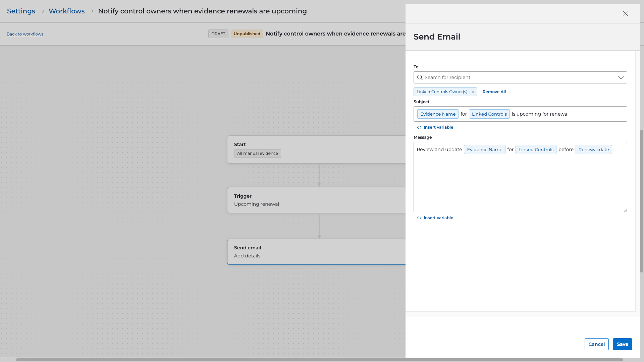The width and height of the screenshot is (644, 362).
Task: Click the search magnifier in recipient field
Action: [420, 77]
